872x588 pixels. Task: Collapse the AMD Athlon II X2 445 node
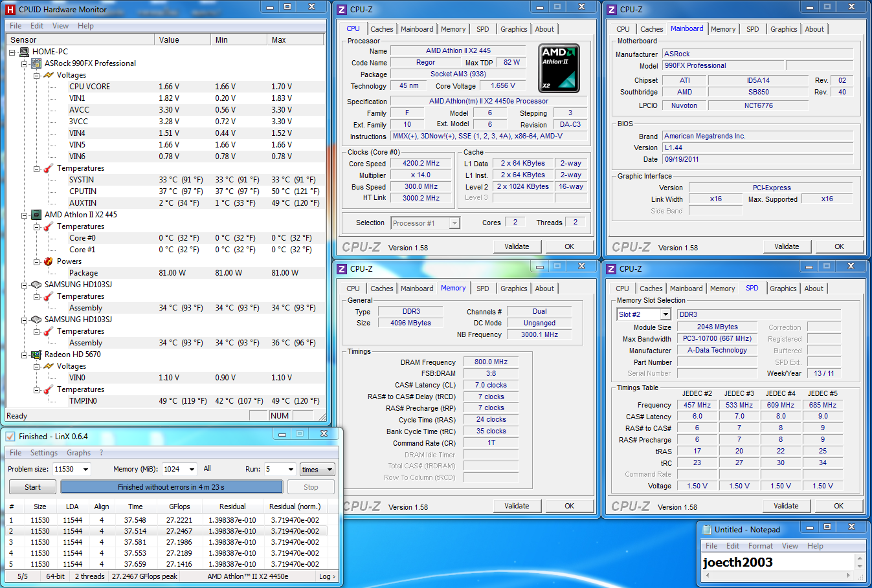24,215
